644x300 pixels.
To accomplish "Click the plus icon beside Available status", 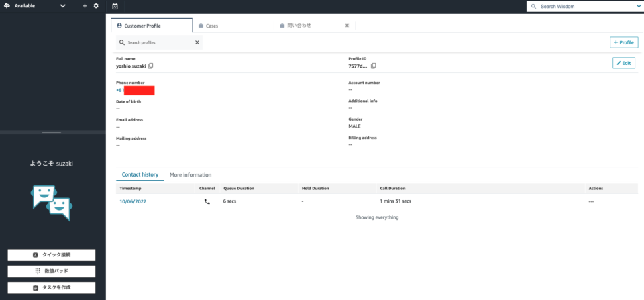I will tap(85, 6).
